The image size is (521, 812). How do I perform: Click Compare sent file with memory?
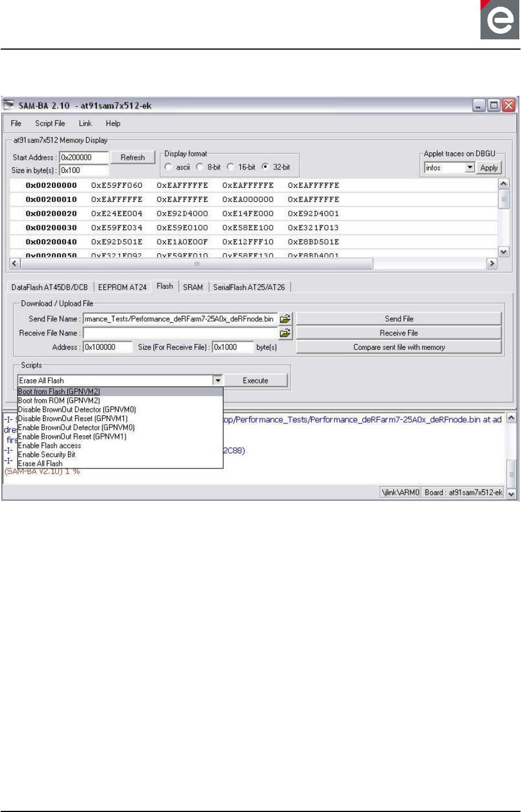[x=399, y=347]
